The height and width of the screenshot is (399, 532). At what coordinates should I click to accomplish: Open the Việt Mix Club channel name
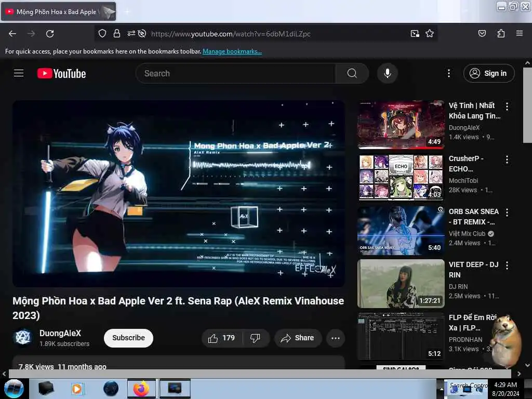[x=467, y=233]
